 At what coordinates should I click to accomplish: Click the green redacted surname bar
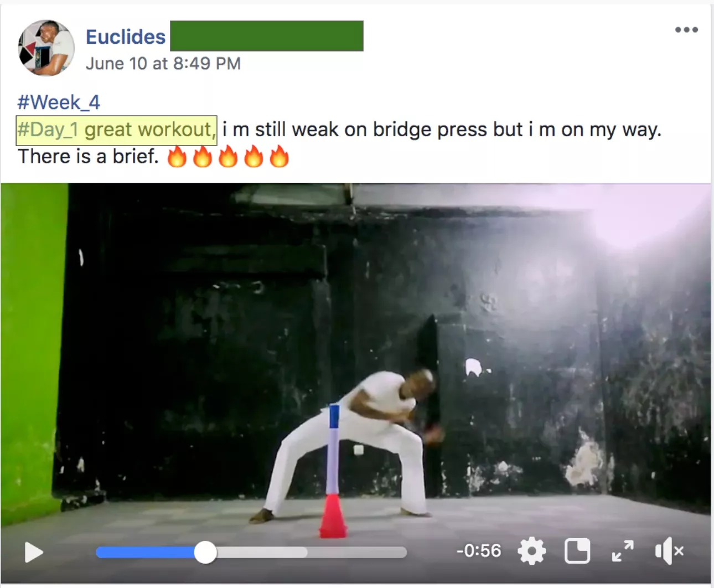pyautogui.click(x=267, y=36)
